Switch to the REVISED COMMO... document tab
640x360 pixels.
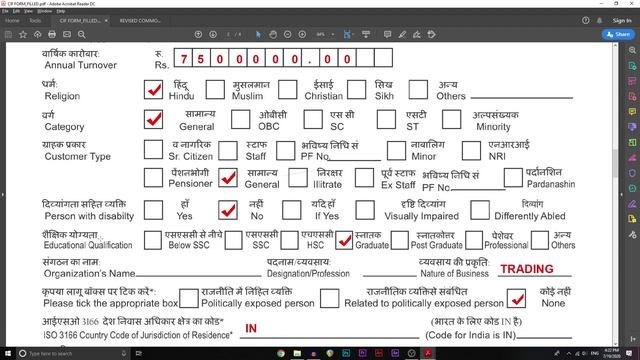click(x=140, y=20)
